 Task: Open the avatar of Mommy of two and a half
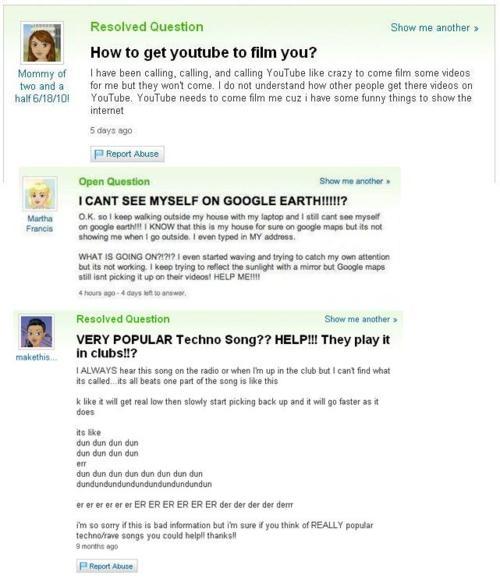pos(42,43)
